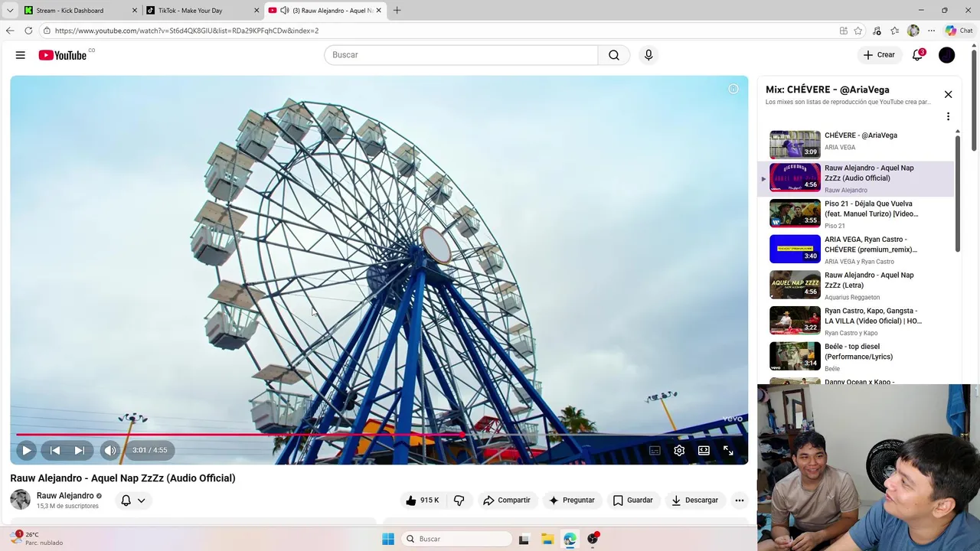Image resolution: width=980 pixels, height=551 pixels.
Task: Toggle subtitles in the player
Action: [655, 451]
